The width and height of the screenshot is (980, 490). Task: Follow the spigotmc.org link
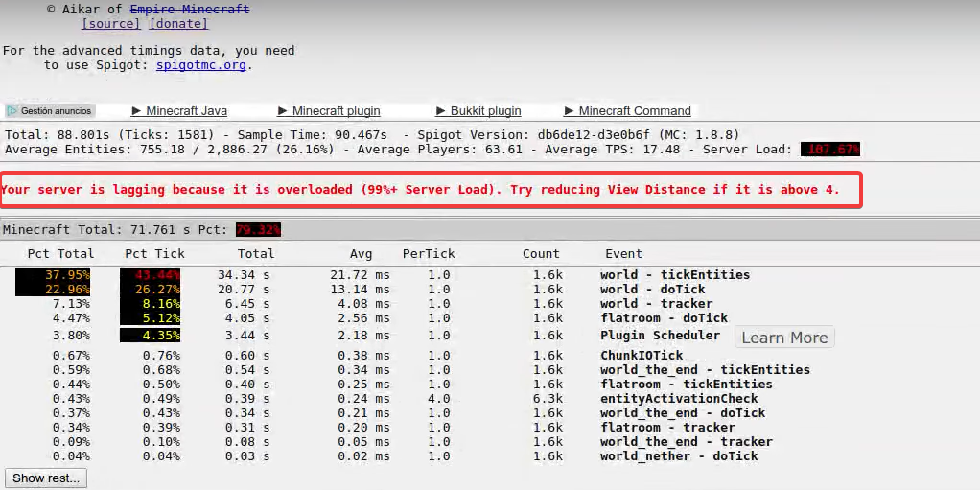tap(201, 65)
